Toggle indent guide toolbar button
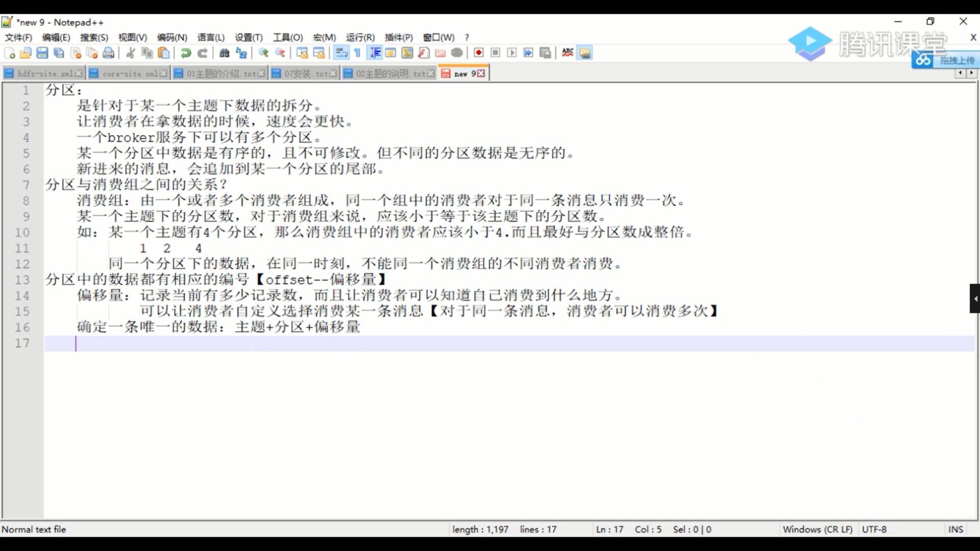This screenshot has height=551, width=980. (x=375, y=53)
